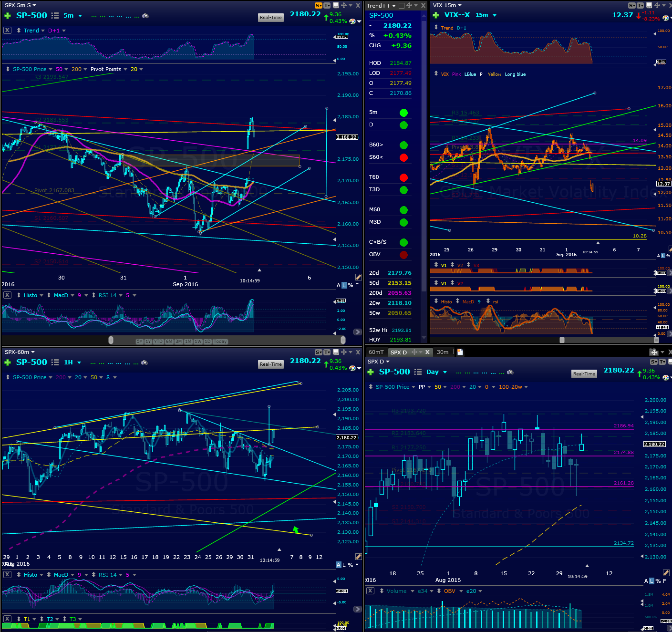Toggle F scale option in SPX 5m chart
The height and width of the screenshot is (632, 672).
pos(357,285)
